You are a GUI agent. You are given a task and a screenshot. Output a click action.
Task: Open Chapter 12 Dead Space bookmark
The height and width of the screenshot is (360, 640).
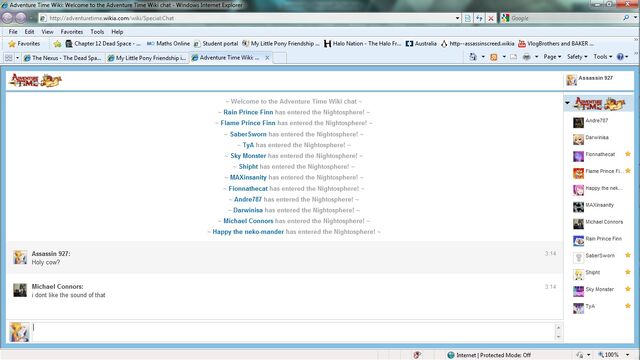click(x=103, y=44)
